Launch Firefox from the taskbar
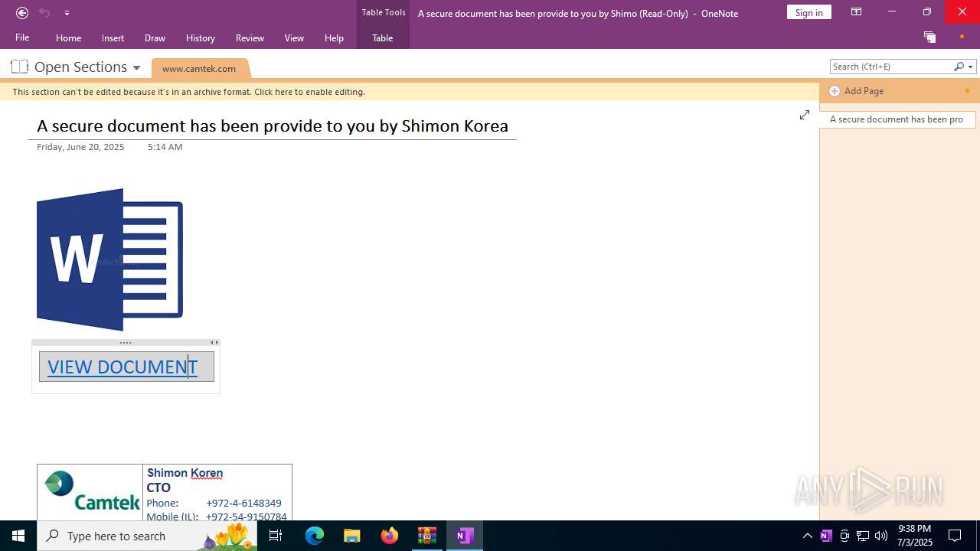 point(390,536)
